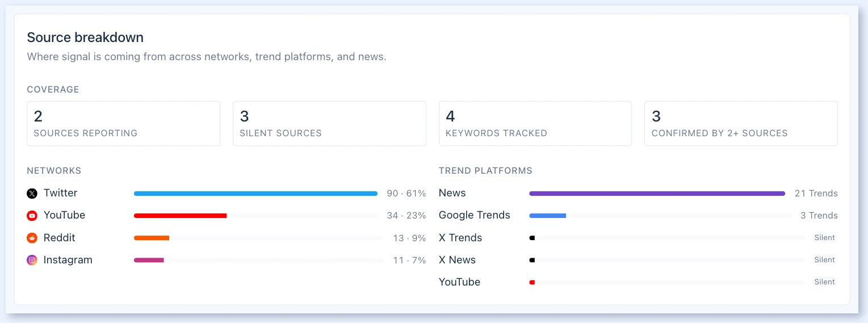Screen dimensions: 868x323
Task: Click the Reddit logo icon
Action: [x=32, y=238]
